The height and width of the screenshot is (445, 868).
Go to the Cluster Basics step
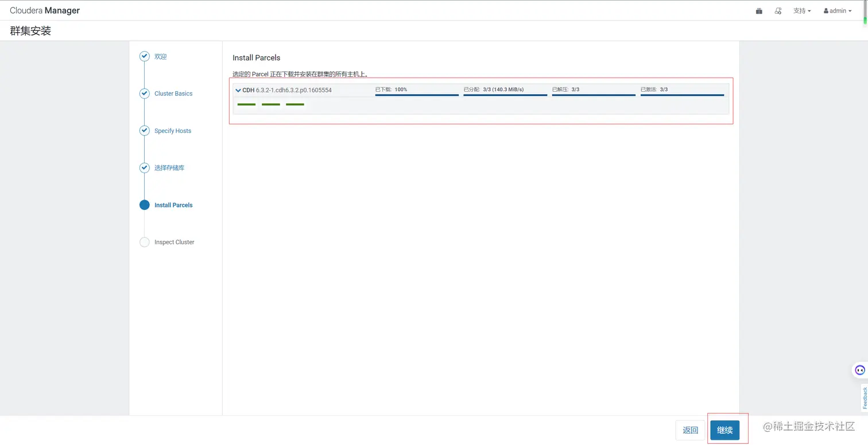point(173,93)
